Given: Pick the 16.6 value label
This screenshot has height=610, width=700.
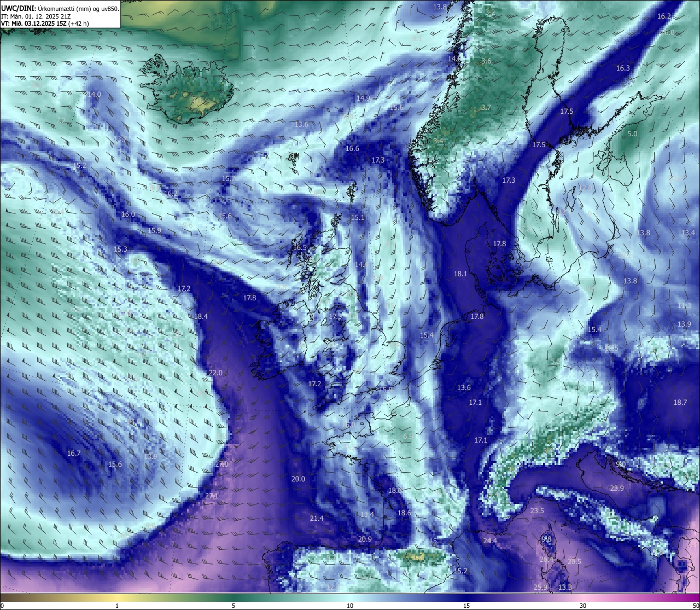Looking at the screenshot, I should 352,149.
